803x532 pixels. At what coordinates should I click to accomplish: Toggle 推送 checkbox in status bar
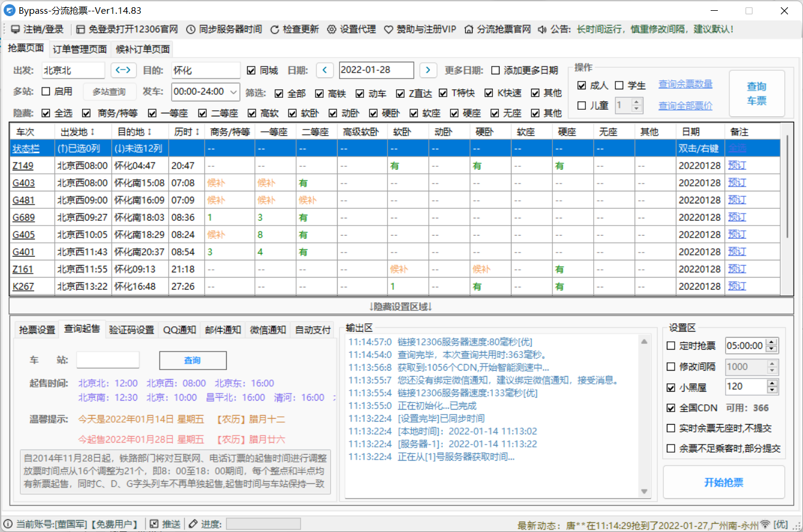point(154,524)
